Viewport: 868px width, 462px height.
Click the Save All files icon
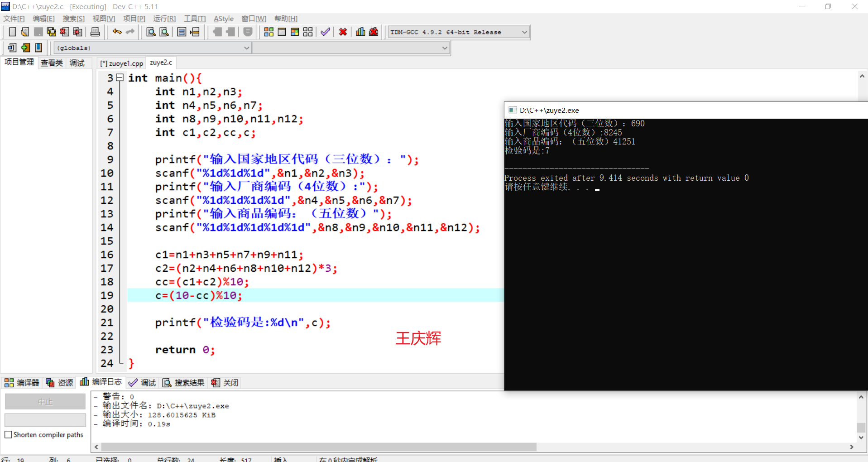[x=51, y=32]
